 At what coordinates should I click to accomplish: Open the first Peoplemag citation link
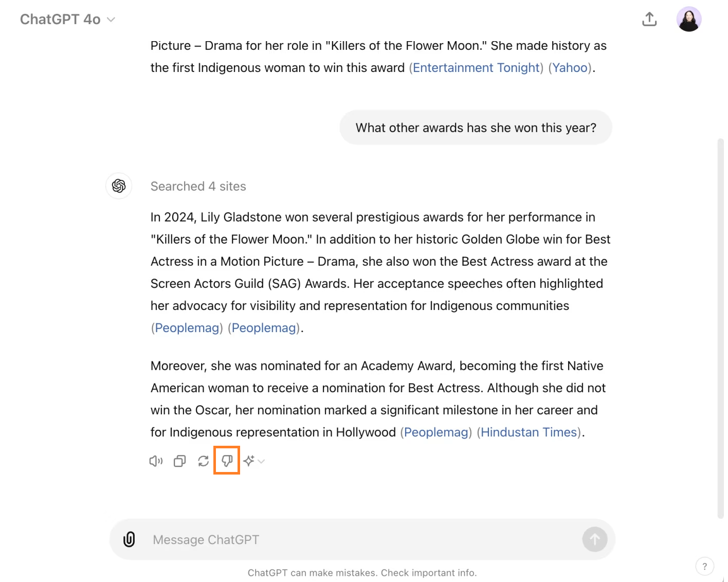[x=187, y=328]
